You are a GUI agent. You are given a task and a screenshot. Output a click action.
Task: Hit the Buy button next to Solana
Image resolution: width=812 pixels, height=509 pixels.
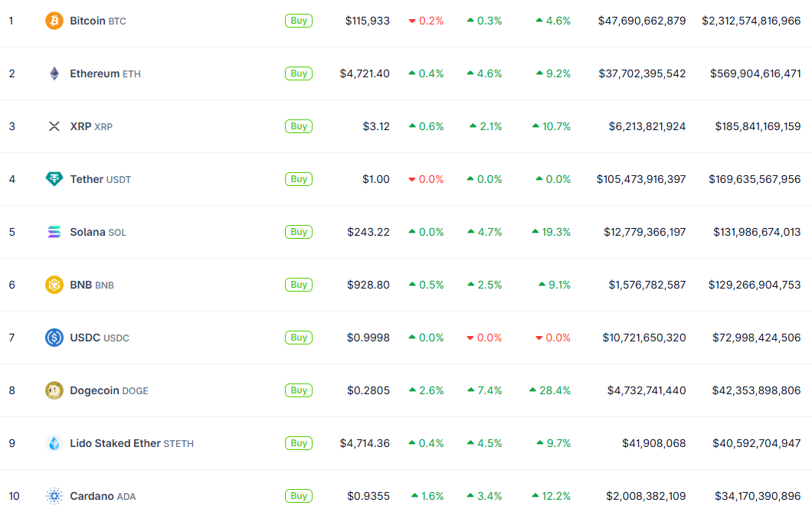299,232
